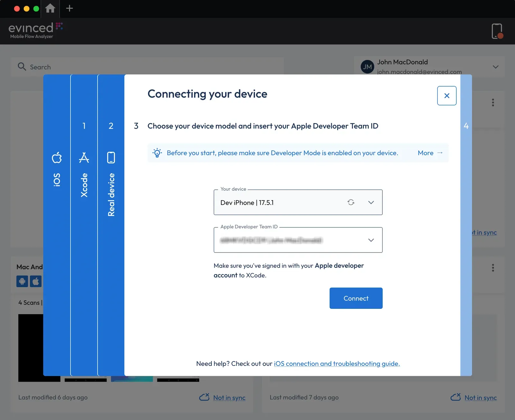Click Apple icon on Mac And card

tap(36, 281)
